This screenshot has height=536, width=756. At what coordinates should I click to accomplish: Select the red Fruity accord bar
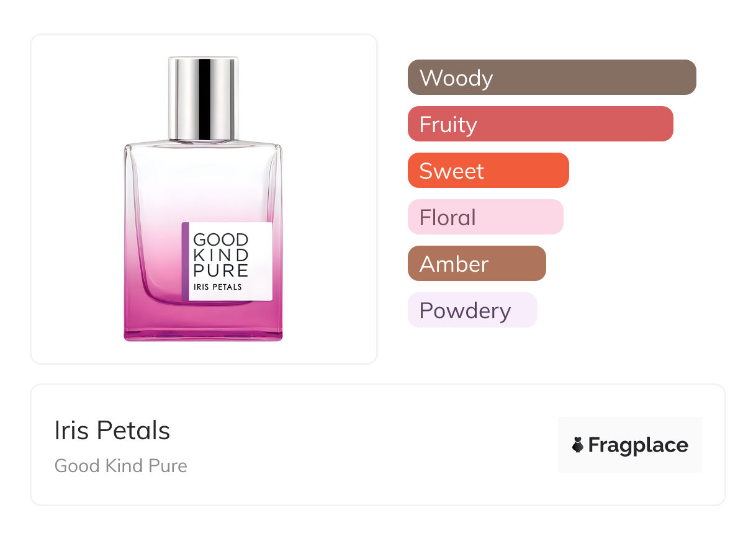coord(540,124)
